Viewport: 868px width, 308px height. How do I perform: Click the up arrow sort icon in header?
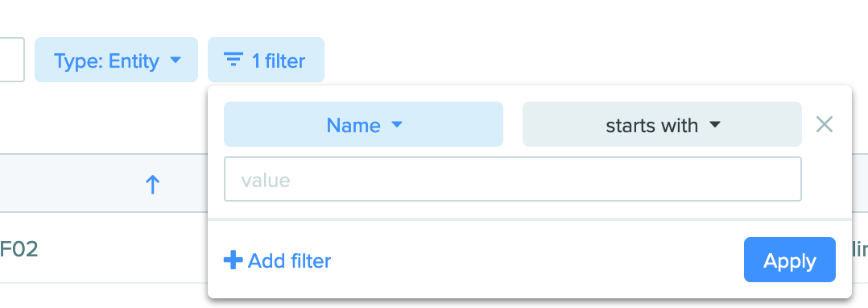tap(152, 185)
